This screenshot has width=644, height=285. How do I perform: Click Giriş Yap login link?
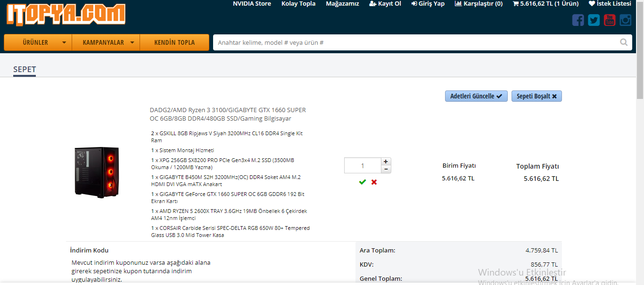[x=428, y=4]
